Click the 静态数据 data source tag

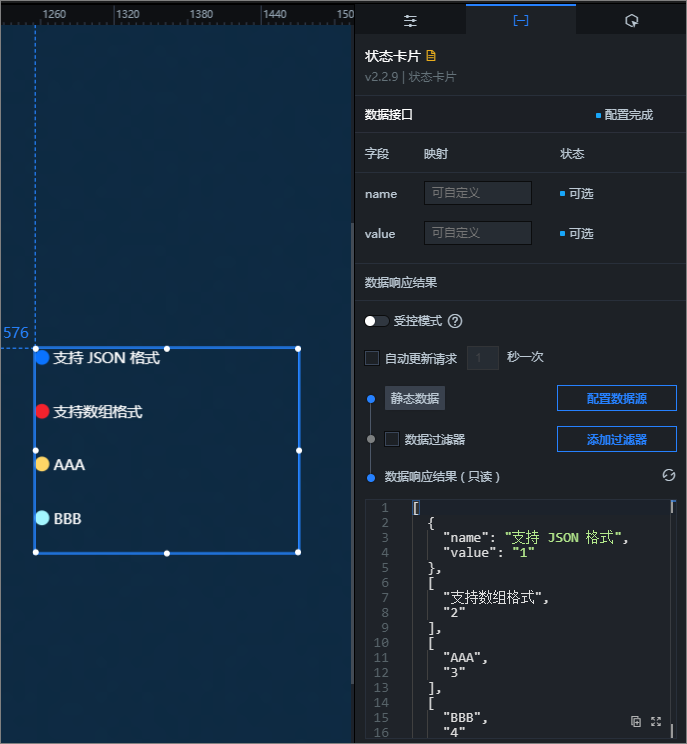tap(414, 398)
